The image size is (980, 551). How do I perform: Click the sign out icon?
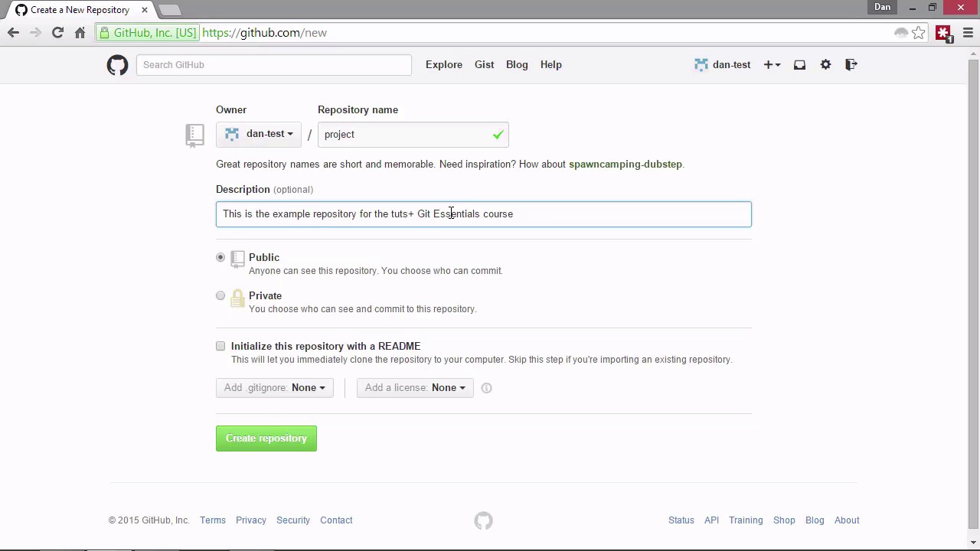(x=851, y=65)
